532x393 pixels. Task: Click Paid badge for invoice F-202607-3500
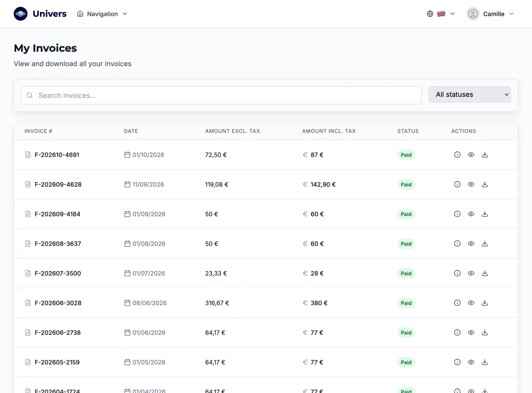[x=406, y=273]
